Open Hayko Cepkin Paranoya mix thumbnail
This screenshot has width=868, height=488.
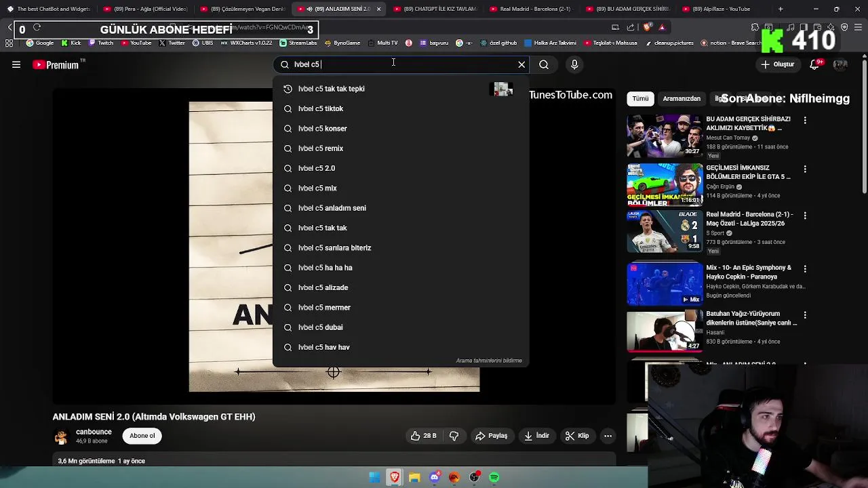[665, 284]
